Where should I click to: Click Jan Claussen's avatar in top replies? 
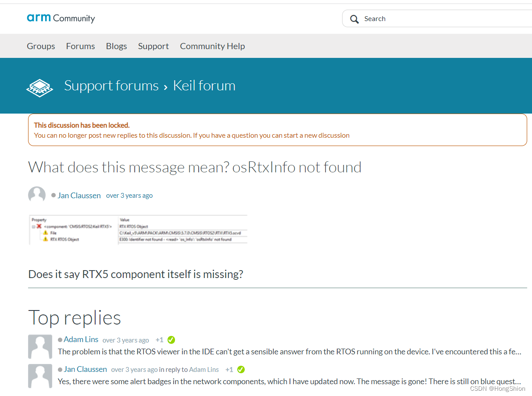(x=40, y=376)
